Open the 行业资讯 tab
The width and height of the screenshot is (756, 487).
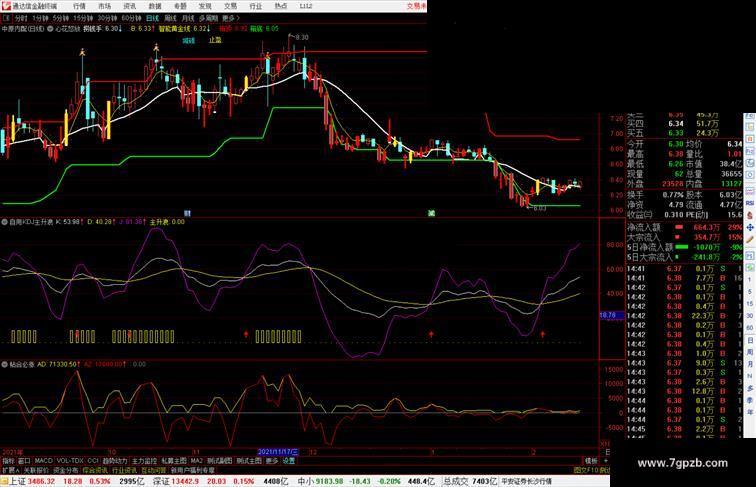pyautogui.click(x=124, y=470)
